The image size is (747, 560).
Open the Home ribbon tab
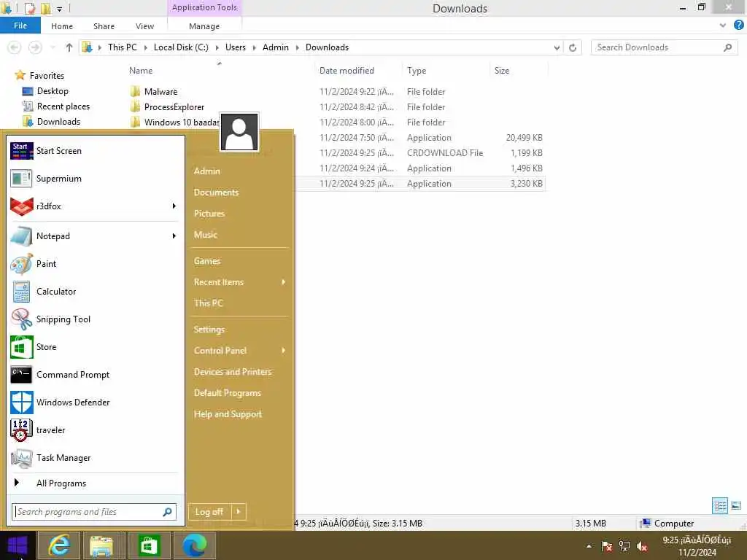(62, 26)
